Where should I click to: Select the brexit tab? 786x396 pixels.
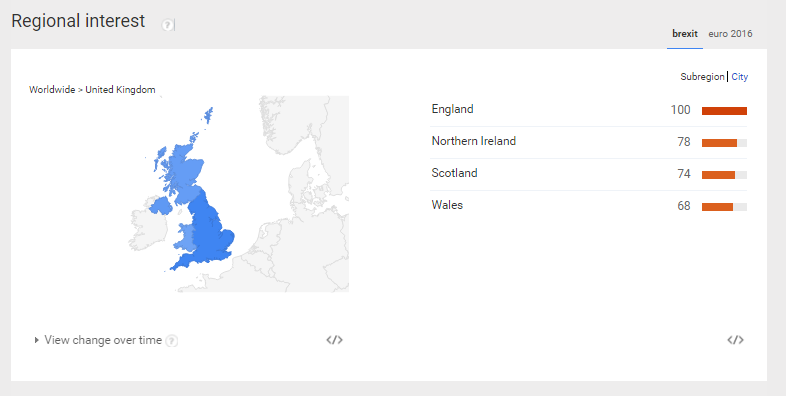[x=685, y=34]
